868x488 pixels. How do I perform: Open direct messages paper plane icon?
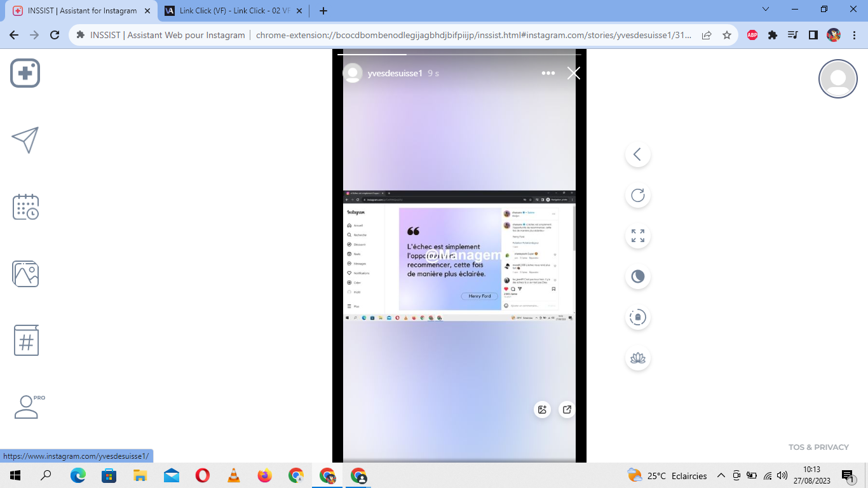pos(25,140)
